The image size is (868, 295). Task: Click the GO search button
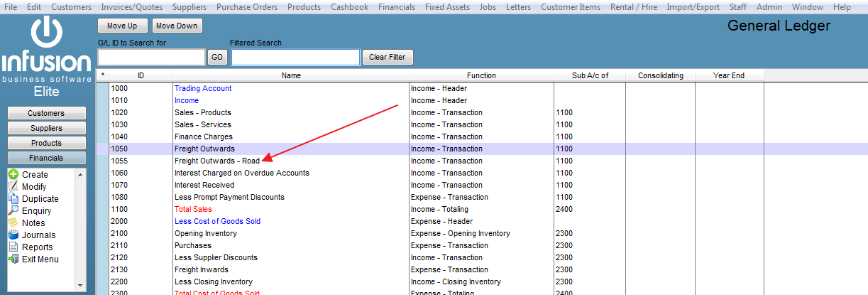[x=217, y=57]
